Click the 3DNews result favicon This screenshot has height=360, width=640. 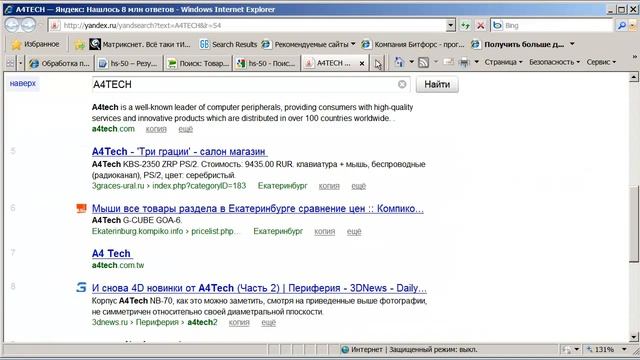pyautogui.click(x=81, y=287)
